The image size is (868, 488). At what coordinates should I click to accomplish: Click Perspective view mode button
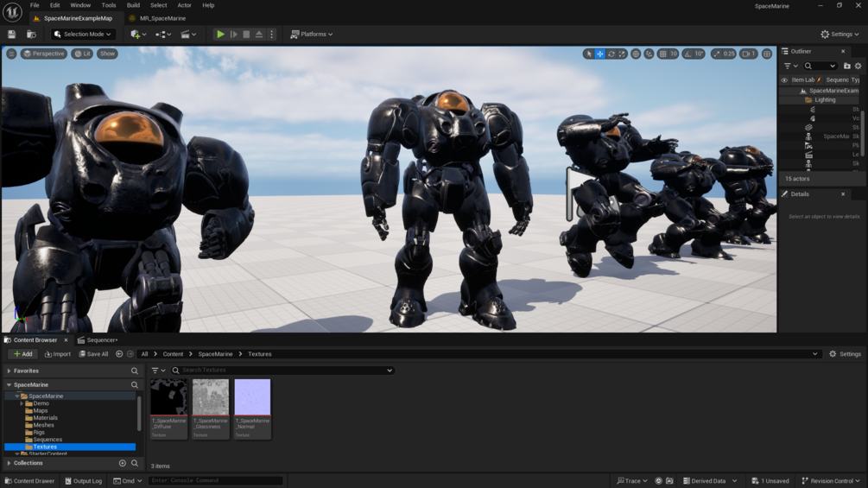click(44, 54)
